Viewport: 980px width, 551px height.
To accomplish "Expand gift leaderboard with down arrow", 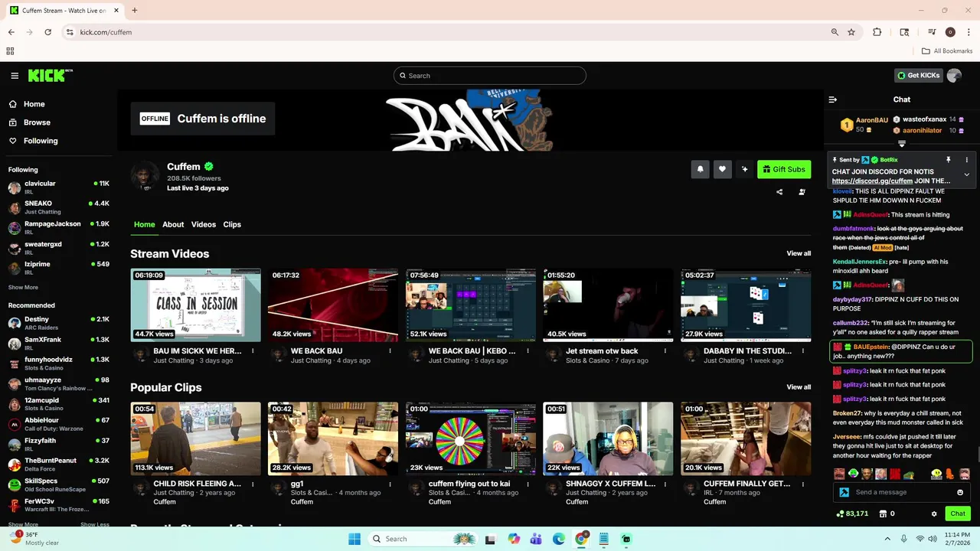I will point(902,144).
